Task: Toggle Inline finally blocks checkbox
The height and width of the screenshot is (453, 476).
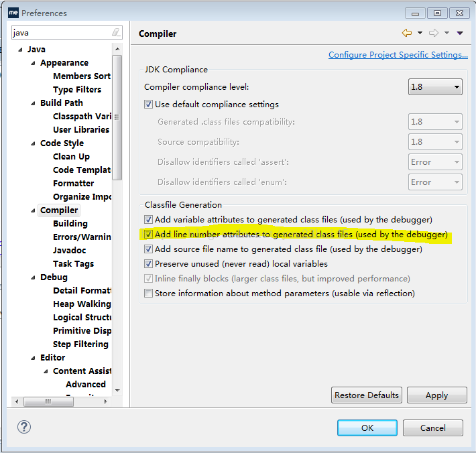Action: pos(148,279)
